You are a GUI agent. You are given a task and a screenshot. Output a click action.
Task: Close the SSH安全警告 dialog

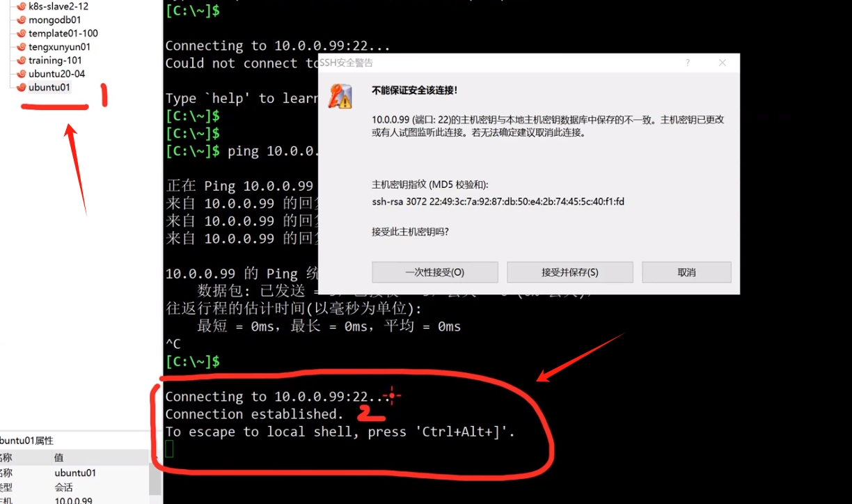coord(723,63)
